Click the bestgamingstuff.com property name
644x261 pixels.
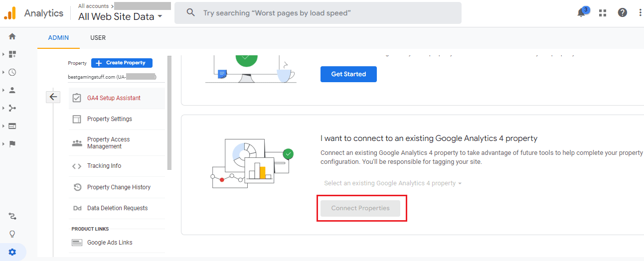tap(112, 77)
